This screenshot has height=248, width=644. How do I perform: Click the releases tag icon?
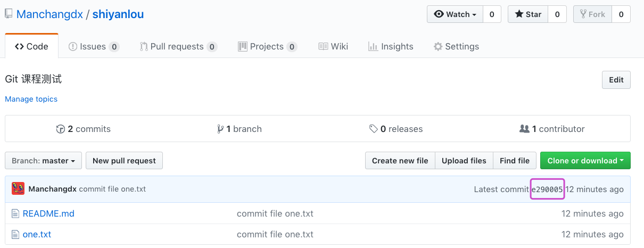(374, 129)
